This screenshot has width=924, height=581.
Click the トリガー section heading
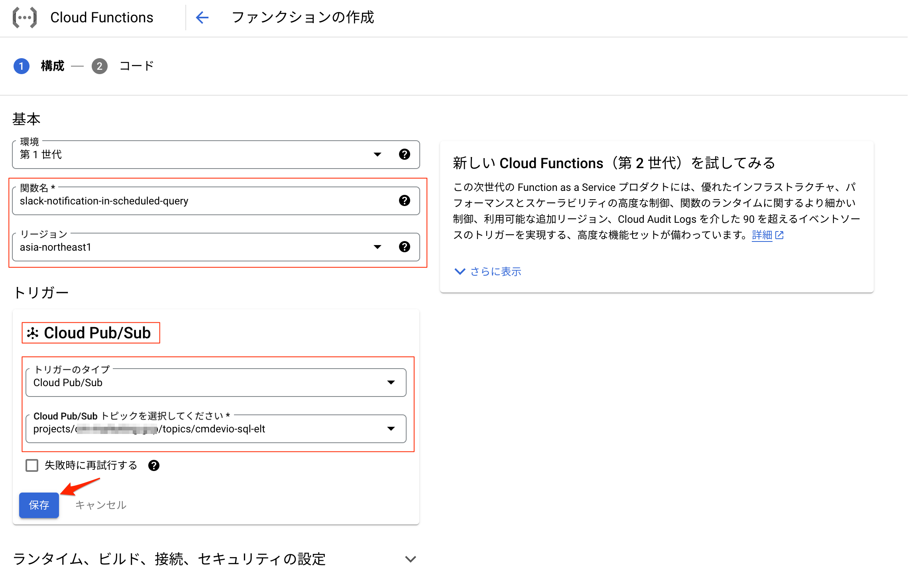41,292
